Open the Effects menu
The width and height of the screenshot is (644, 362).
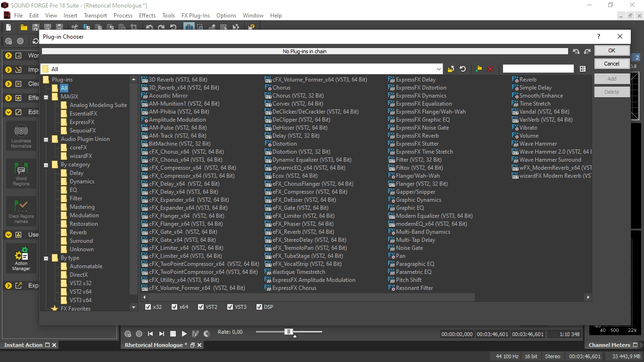147,15
